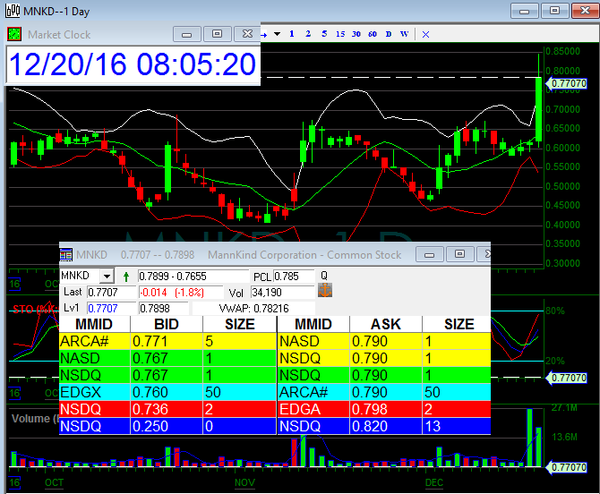Select the Weekly (W) chart timeframe
600x494 pixels.
[404, 34]
